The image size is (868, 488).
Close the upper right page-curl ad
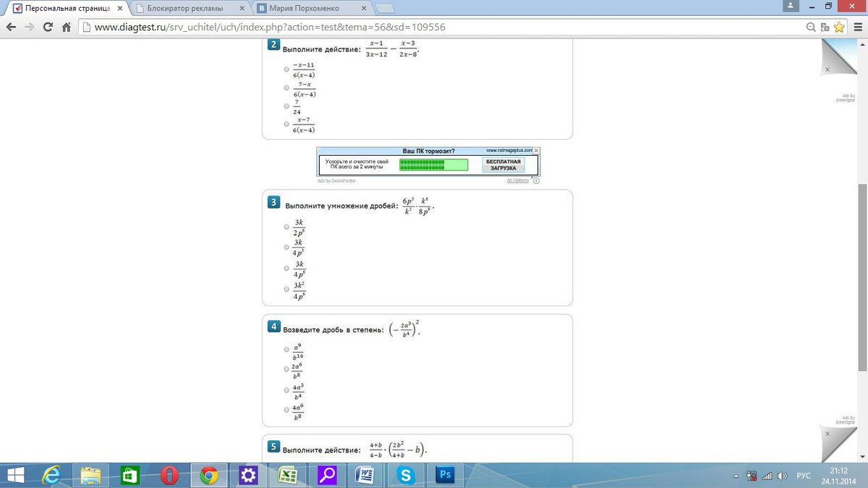click(x=827, y=70)
